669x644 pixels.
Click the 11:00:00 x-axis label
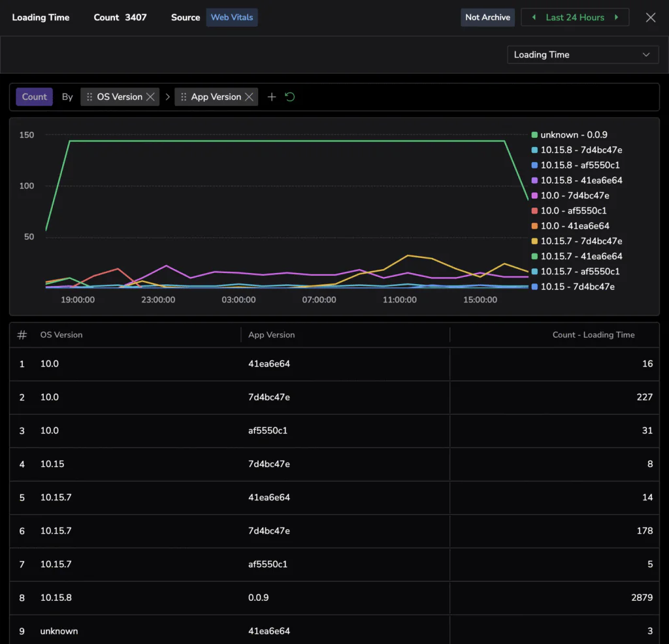(x=399, y=300)
